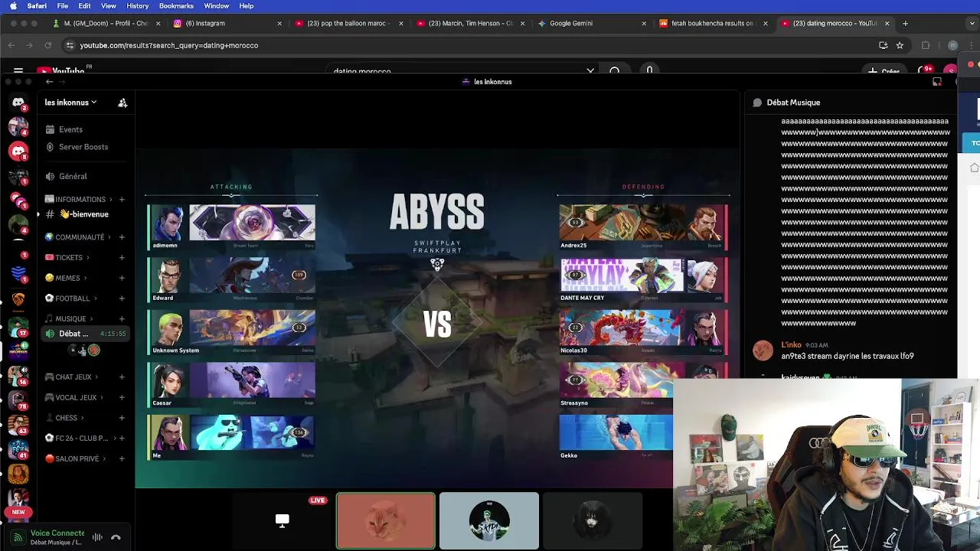Select the dark-haired avatar participant tile
980x551 pixels.
click(x=593, y=520)
